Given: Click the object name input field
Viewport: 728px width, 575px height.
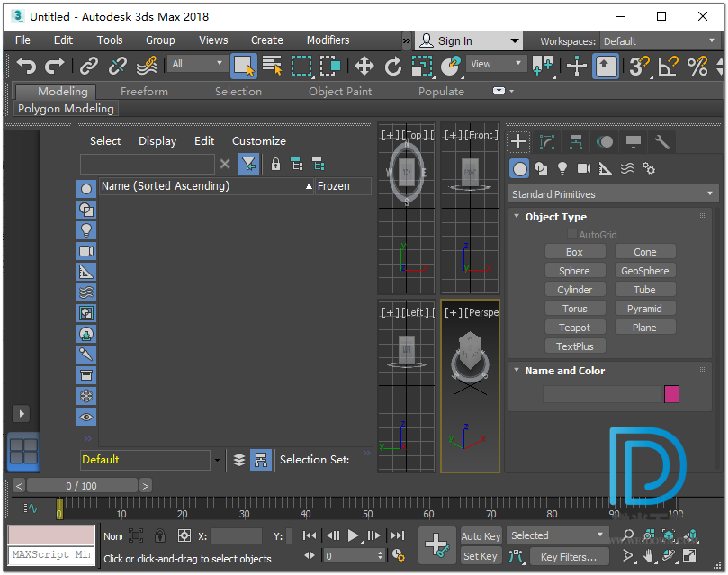Looking at the screenshot, I should (602, 394).
